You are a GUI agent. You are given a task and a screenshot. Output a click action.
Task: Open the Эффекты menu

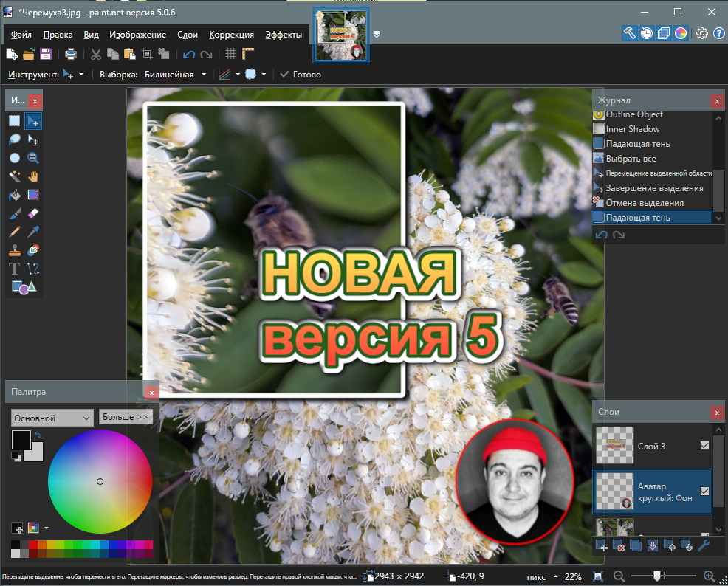[284, 35]
